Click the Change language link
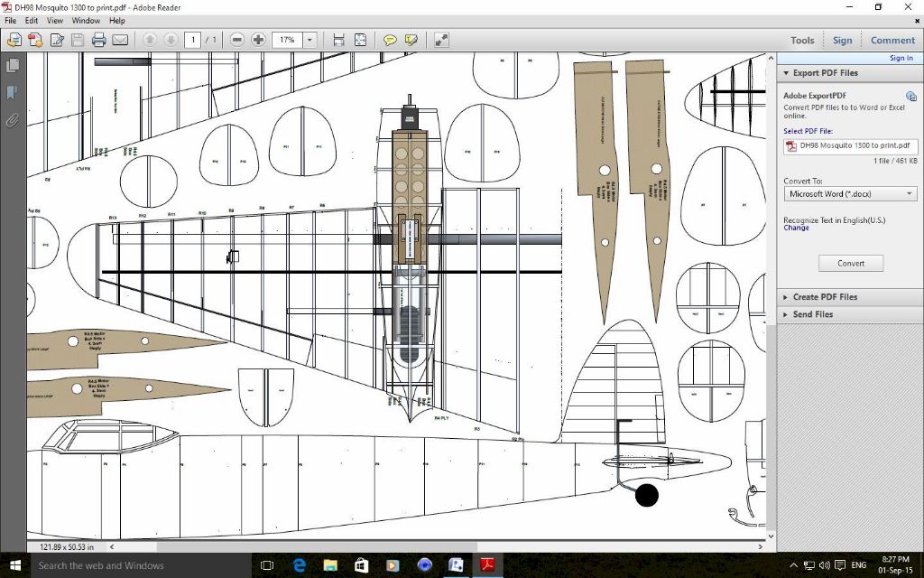This screenshot has width=924, height=578. 796,228
